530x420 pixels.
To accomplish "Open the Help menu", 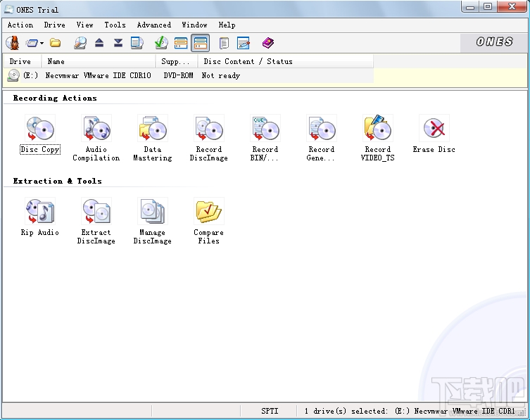I will (x=227, y=25).
